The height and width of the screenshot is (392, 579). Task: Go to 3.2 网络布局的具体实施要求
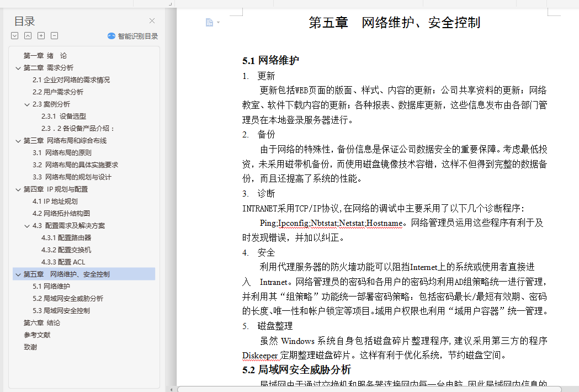[75, 165]
